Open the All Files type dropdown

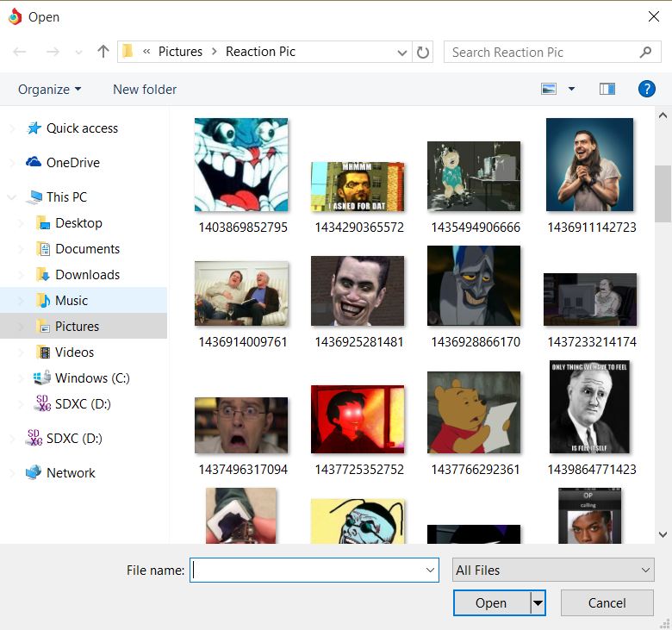pyautogui.click(x=553, y=570)
